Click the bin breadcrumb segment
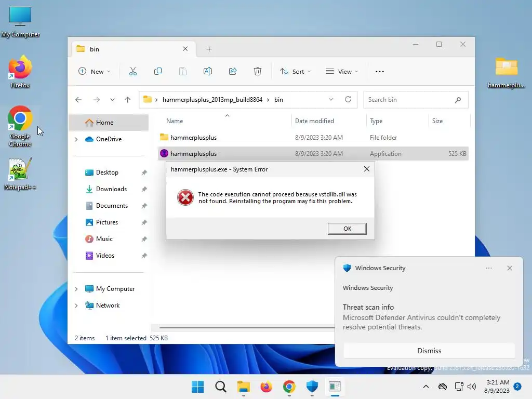This screenshot has height=399, width=532. (278, 100)
